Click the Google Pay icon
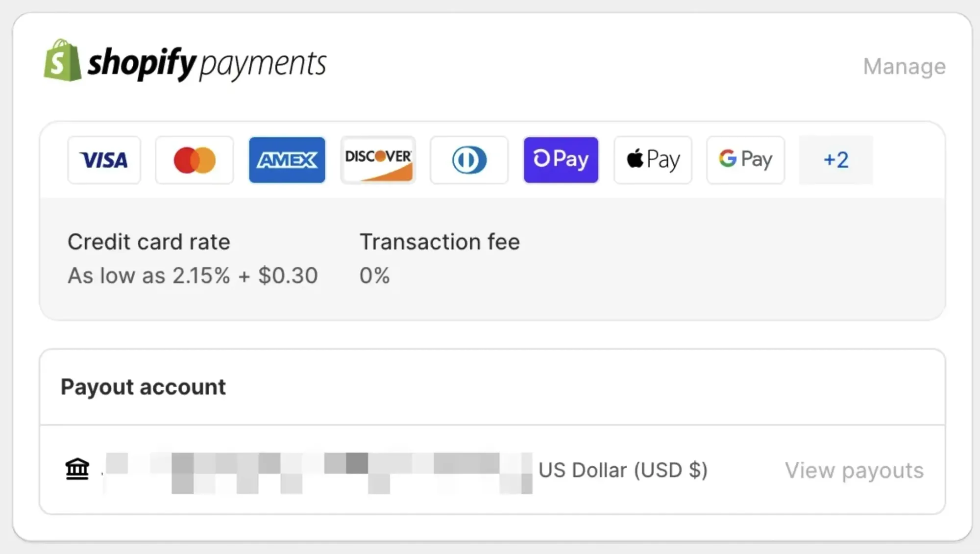 [745, 160]
